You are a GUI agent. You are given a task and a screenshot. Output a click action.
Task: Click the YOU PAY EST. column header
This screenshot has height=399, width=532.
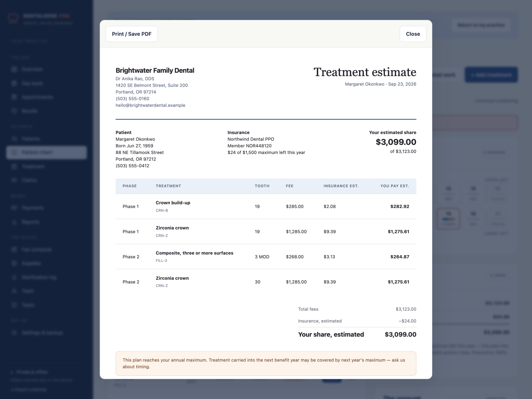(x=395, y=186)
